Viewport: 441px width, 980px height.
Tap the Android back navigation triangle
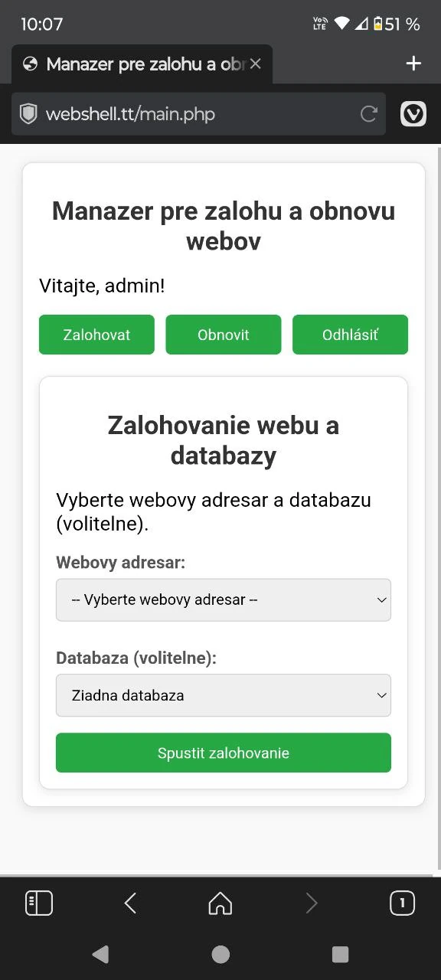click(100, 954)
